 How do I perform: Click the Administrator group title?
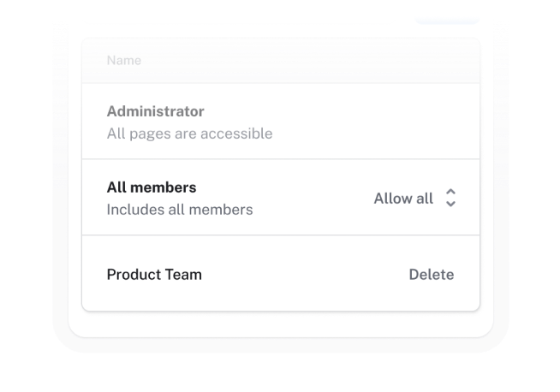[x=155, y=111]
